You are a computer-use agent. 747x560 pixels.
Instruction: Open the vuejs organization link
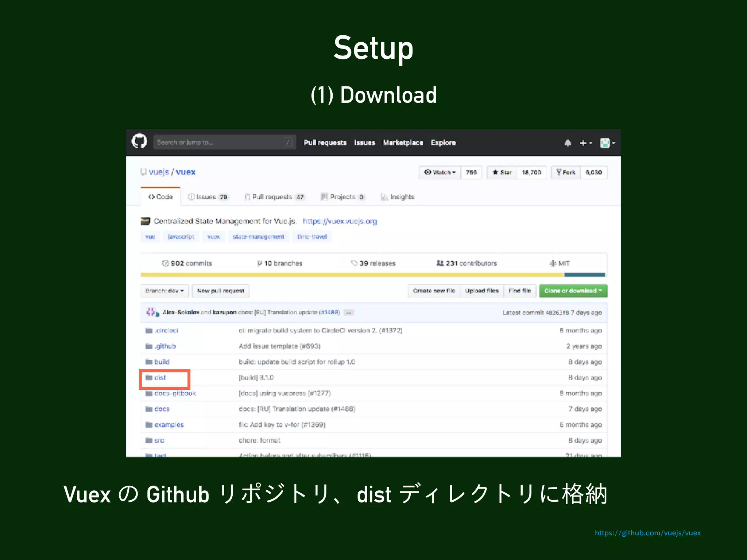[159, 172]
